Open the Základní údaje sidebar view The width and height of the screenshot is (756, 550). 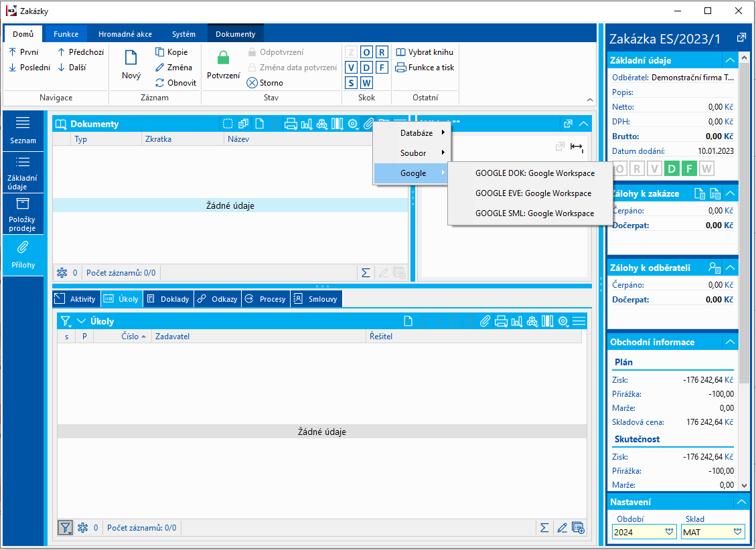click(x=23, y=173)
